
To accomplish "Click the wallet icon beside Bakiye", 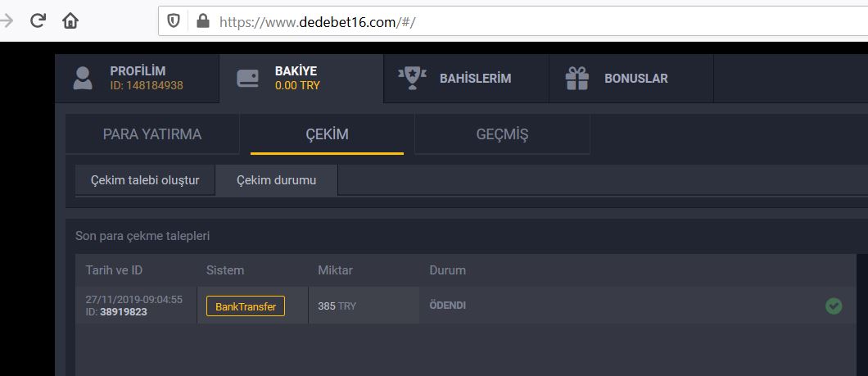I will pyautogui.click(x=248, y=79).
